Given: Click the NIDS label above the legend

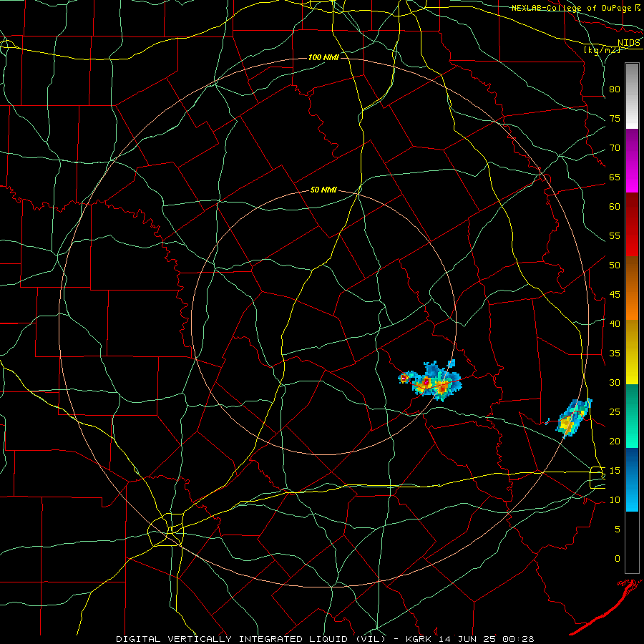Looking at the screenshot, I should pyautogui.click(x=629, y=43).
